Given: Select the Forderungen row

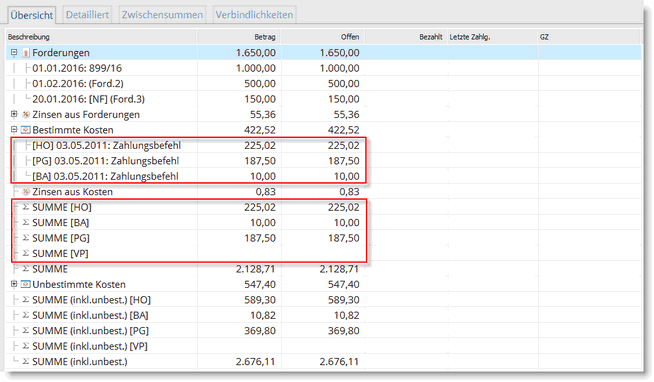Looking at the screenshot, I should click(324, 53).
